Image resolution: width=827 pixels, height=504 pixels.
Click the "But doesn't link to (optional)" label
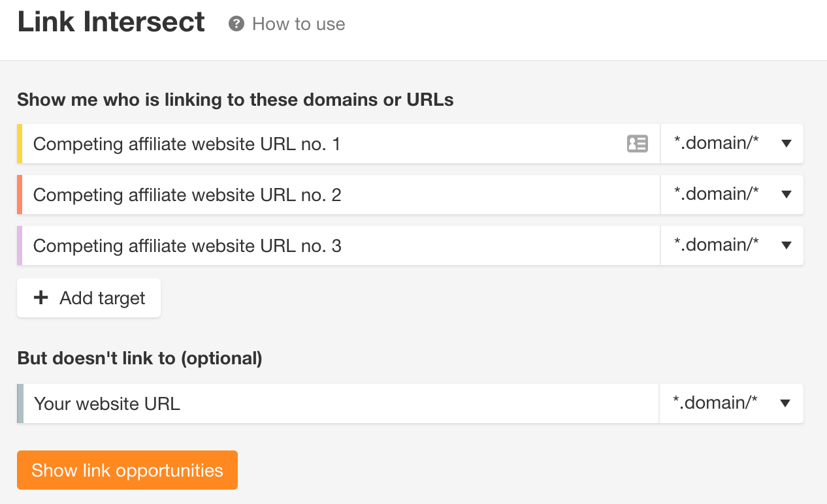pos(140,358)
